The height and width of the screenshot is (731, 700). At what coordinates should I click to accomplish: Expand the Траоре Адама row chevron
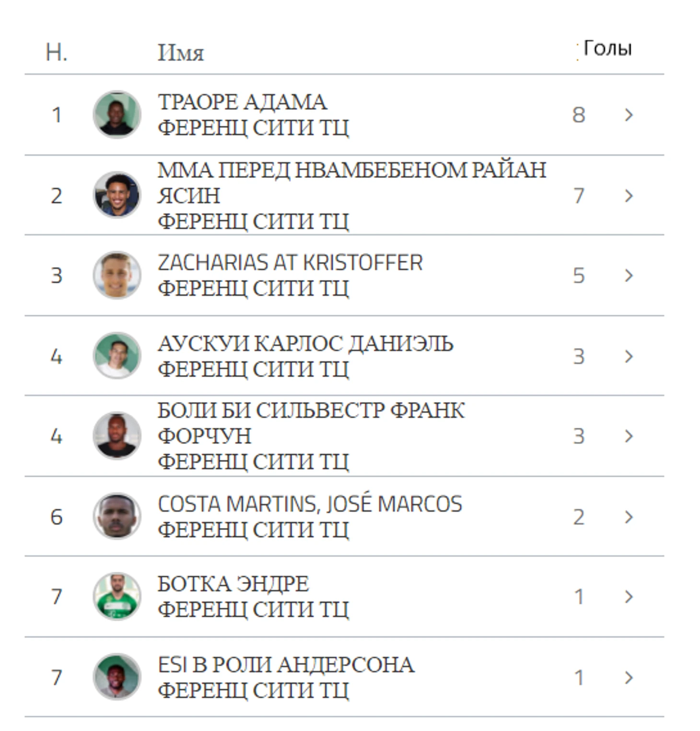point(629,115)
